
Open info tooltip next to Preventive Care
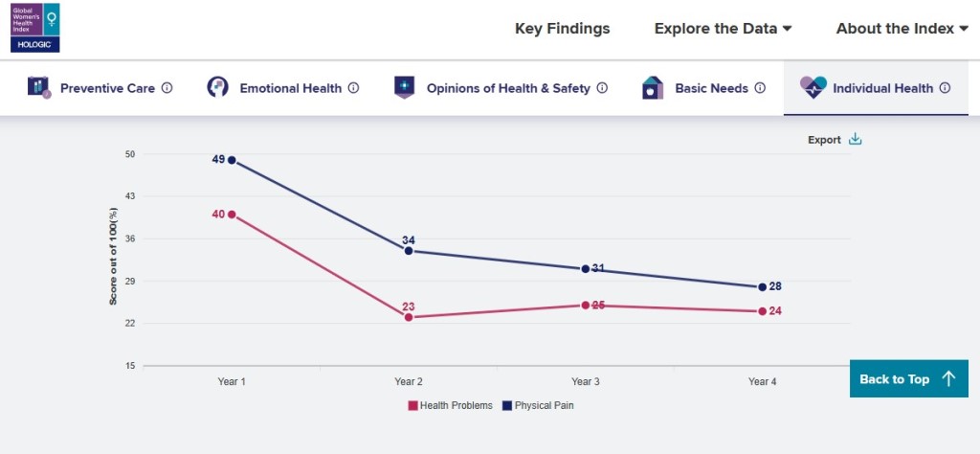point(167,88)
